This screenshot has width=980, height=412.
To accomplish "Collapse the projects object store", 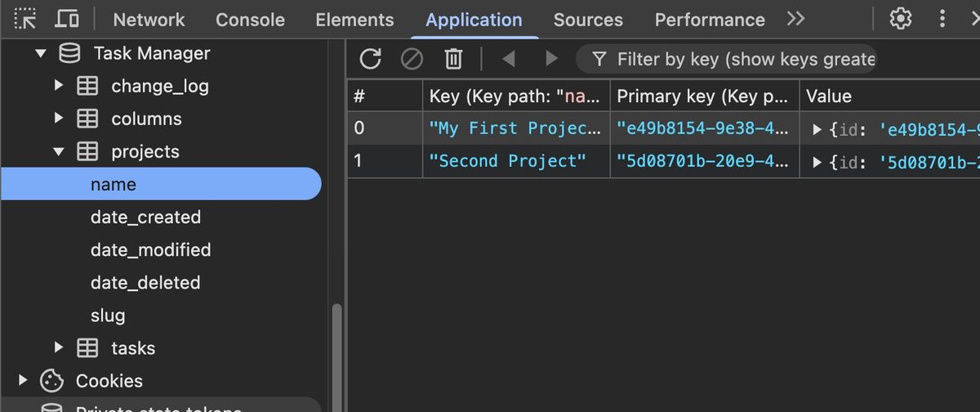I will tap(59, 151).
